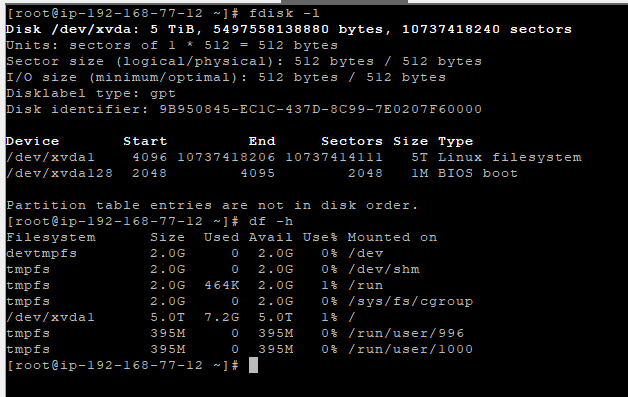Click the '/run/user/1000' mount point
This screenshot has width=628, height=397.
pos(410,350)
